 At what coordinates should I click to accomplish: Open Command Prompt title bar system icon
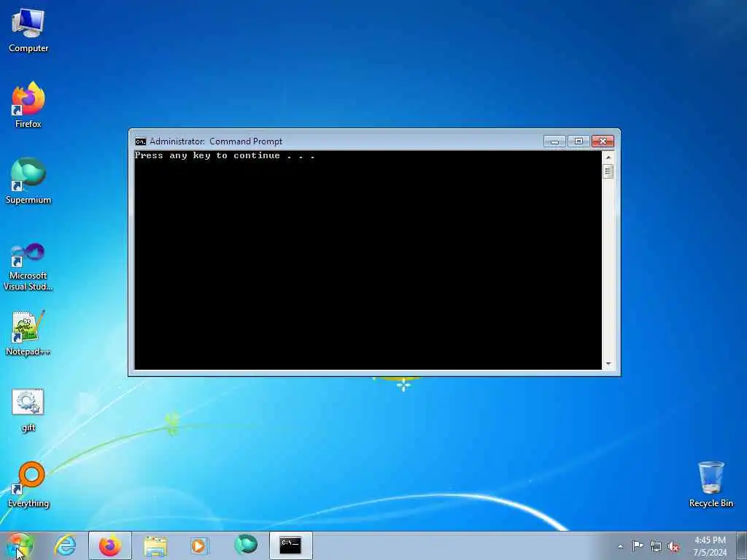[140, 141]
